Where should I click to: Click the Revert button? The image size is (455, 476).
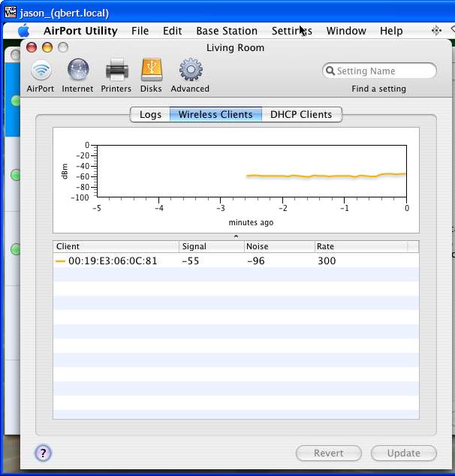point(329,453)
